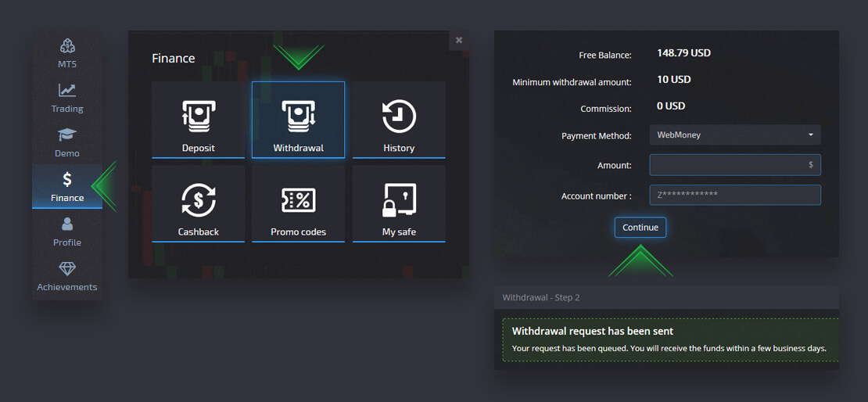Open the My safe tile
The image size is (868, 402).
(399, 203)
